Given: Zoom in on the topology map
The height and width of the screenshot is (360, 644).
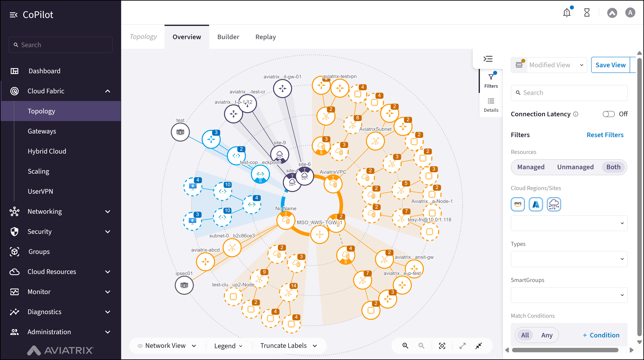Looking at the screenshot, I should 405,345.
